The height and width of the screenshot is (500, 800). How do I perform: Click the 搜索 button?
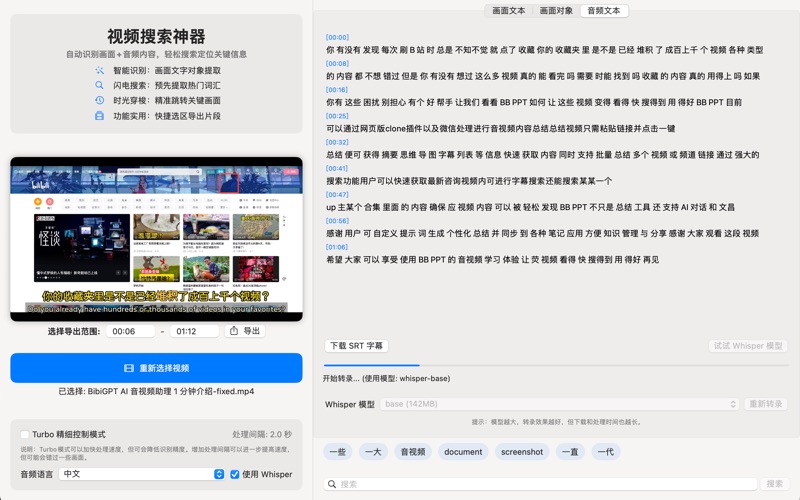pos(774,484)
